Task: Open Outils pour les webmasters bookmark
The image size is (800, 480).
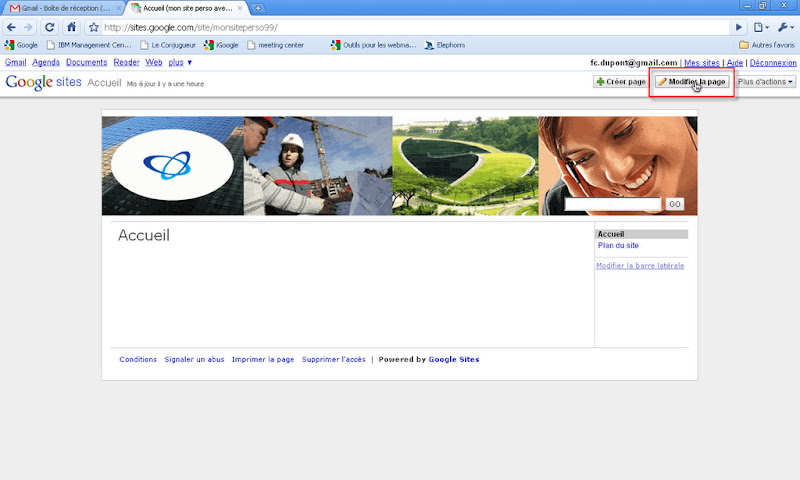Action: pos(373,45)
